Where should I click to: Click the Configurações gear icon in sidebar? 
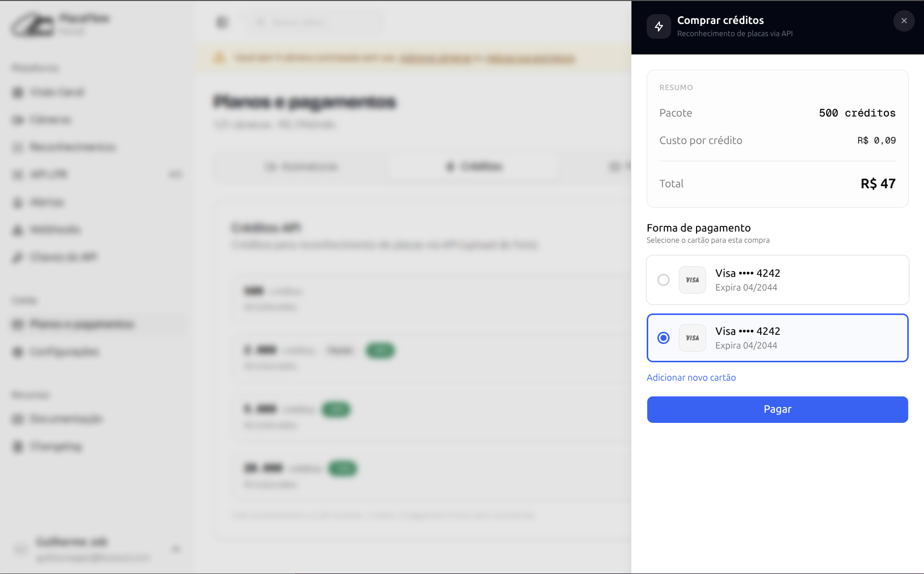18,352
